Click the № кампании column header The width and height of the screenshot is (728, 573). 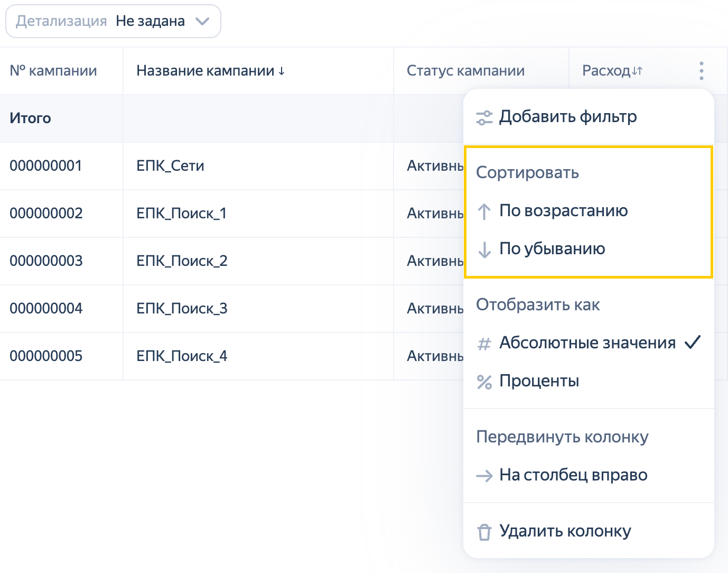coord(53,70)
